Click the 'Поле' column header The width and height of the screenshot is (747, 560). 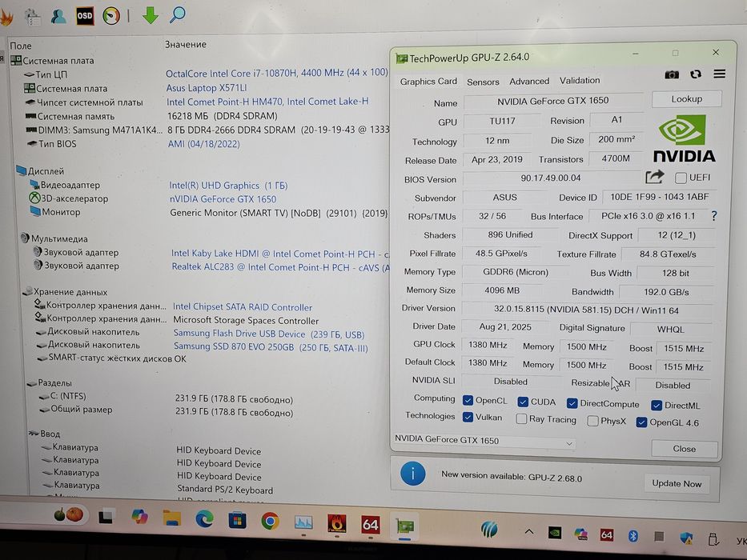pos(21,46)
